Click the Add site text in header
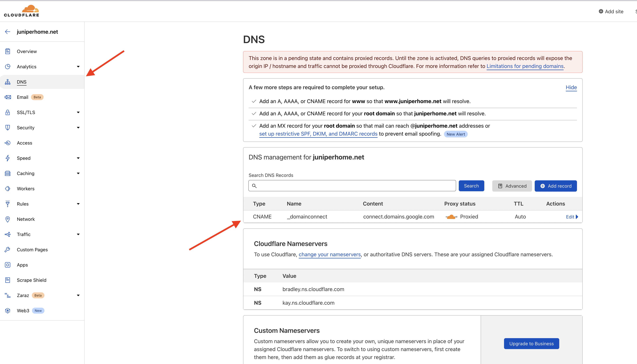The image size is (637, 364). point(614,11)
